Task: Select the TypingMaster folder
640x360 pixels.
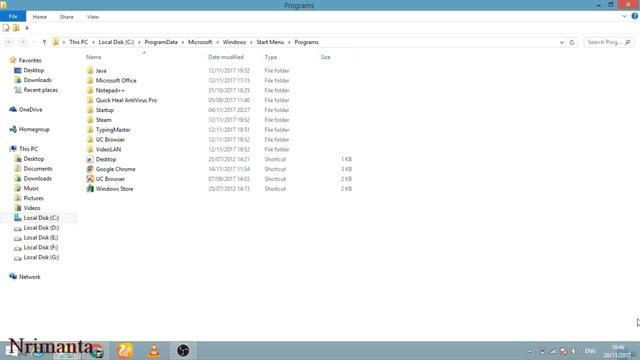Action: tap(113, 129)
